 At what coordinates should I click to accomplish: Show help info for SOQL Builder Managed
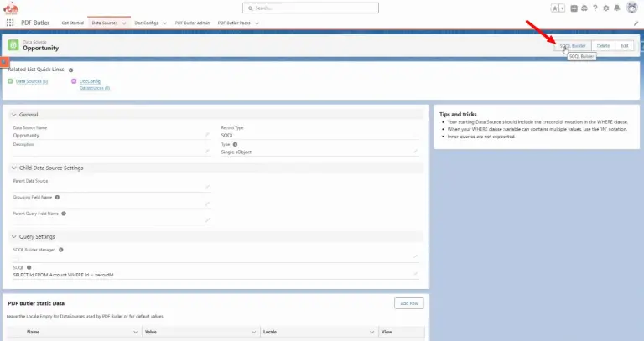tap(60, 250)
